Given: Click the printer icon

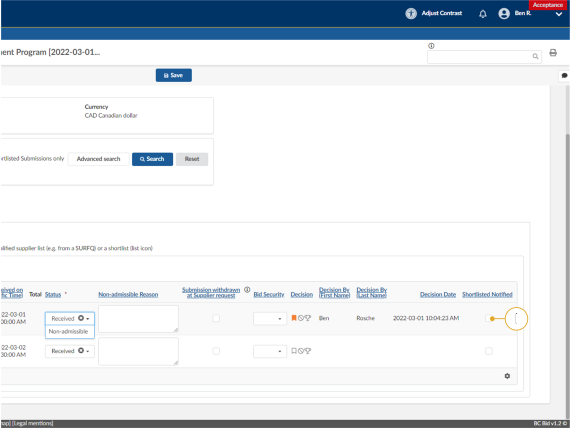Looking at the screenshot, I should [x=553, y=53].
